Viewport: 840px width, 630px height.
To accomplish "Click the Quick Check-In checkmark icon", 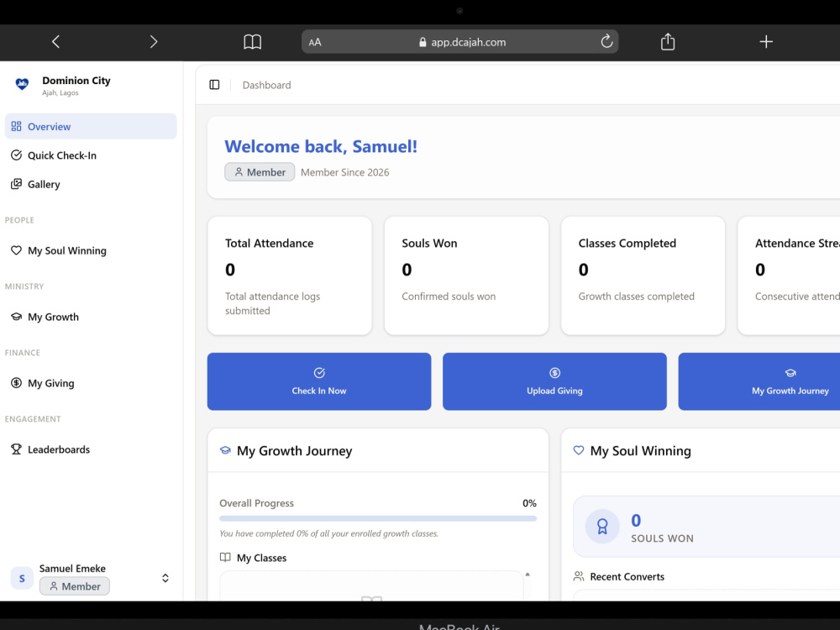I will click(x=16, y=155).
